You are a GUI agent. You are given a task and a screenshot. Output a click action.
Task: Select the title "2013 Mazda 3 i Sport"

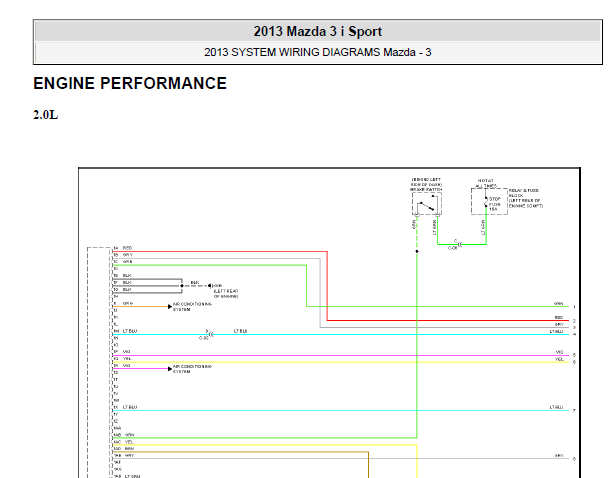pos(317,31)
